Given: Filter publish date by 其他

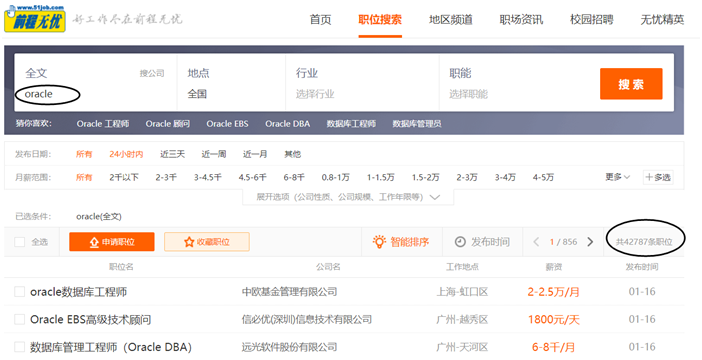Looking at the screenshot, I should point(292,154).
